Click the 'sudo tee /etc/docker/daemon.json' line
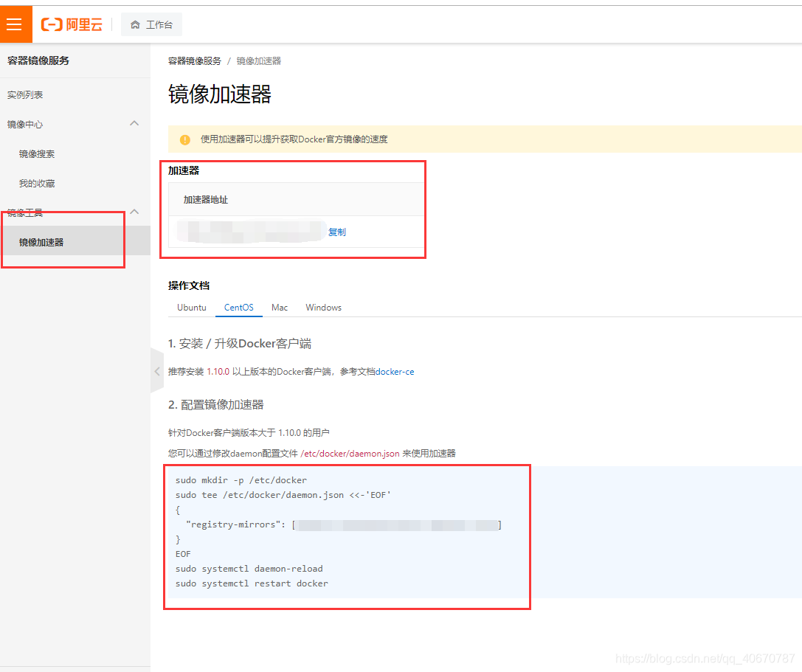 283,495
